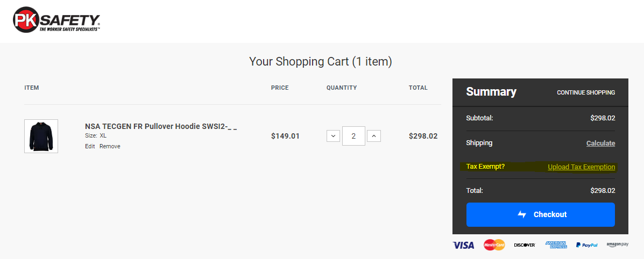
Task: Click the Your Shopping Cart heading
Action: click(320, 62)
